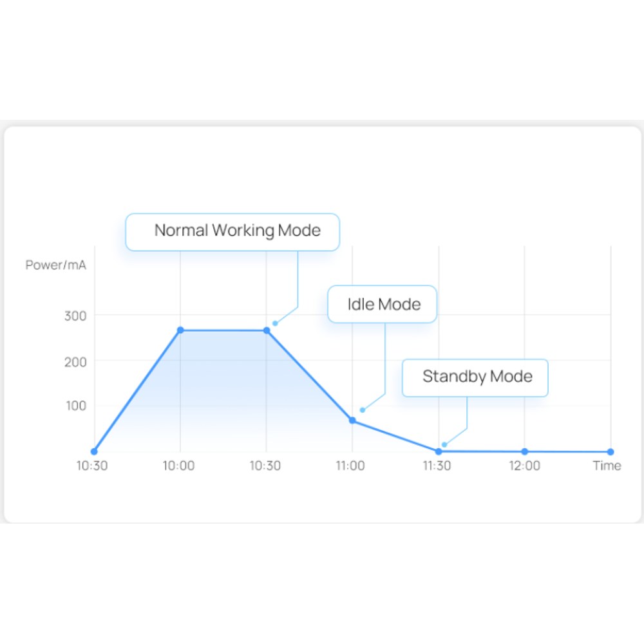644x644 pixels.
Task: Click the 300 y-axis value
Action: point(75,316)
